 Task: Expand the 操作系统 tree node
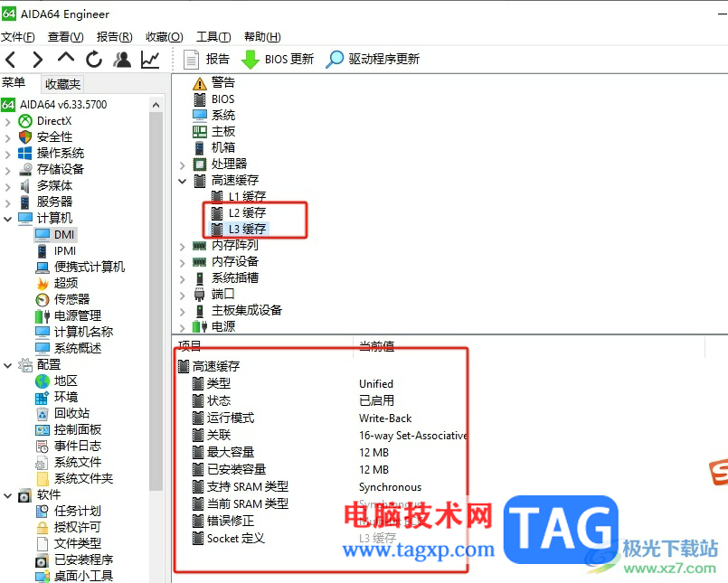[7, 154]
